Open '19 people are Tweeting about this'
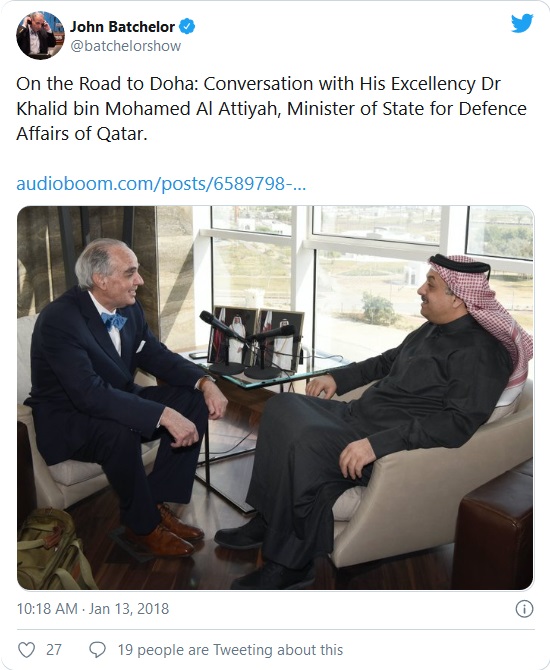The height and width of the screenshot is (670, 550). click(x=230, y=649)
